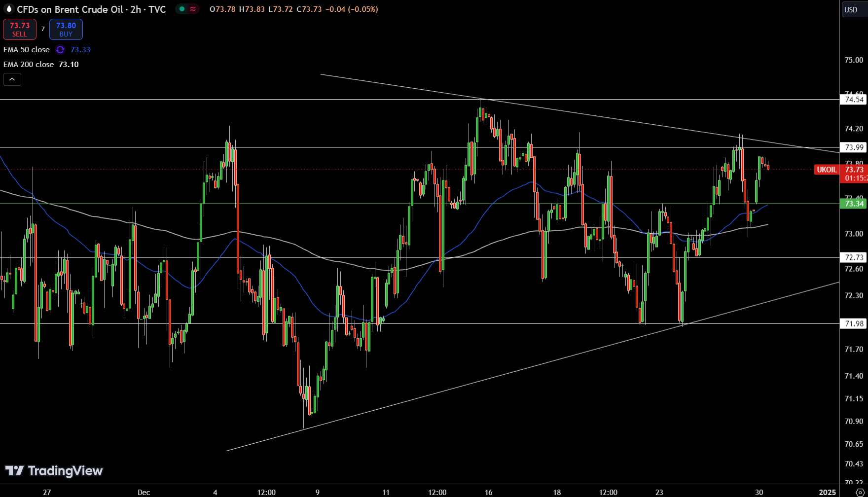Select the EMA 200 close indicator label

29,65
